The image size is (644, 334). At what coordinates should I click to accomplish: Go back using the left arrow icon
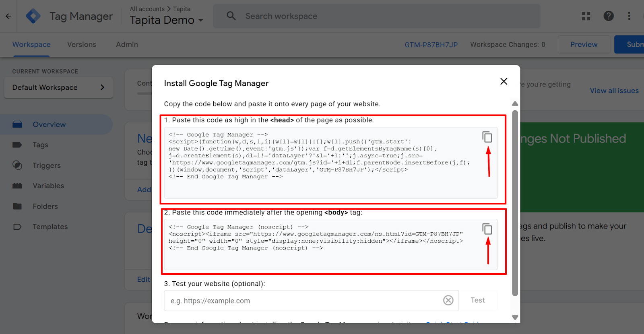pos(8,16)
